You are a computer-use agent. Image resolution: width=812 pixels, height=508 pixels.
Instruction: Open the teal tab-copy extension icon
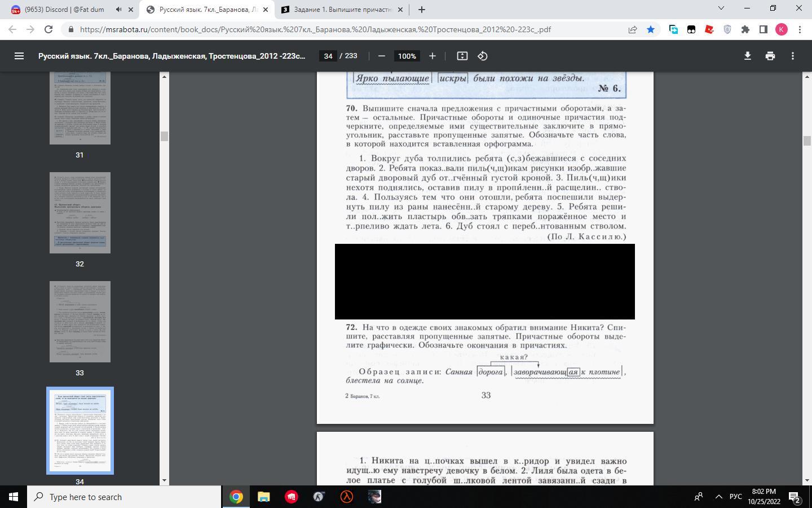(673, 29)
